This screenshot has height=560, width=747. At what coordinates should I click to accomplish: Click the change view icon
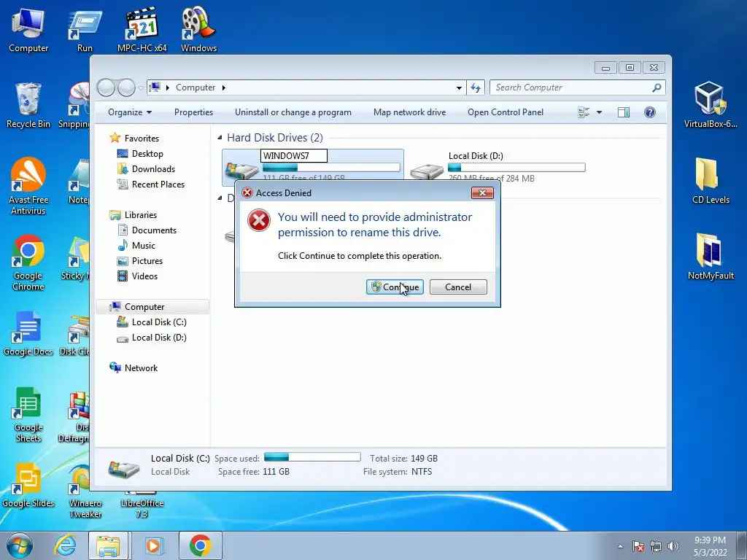click(584, 112)
